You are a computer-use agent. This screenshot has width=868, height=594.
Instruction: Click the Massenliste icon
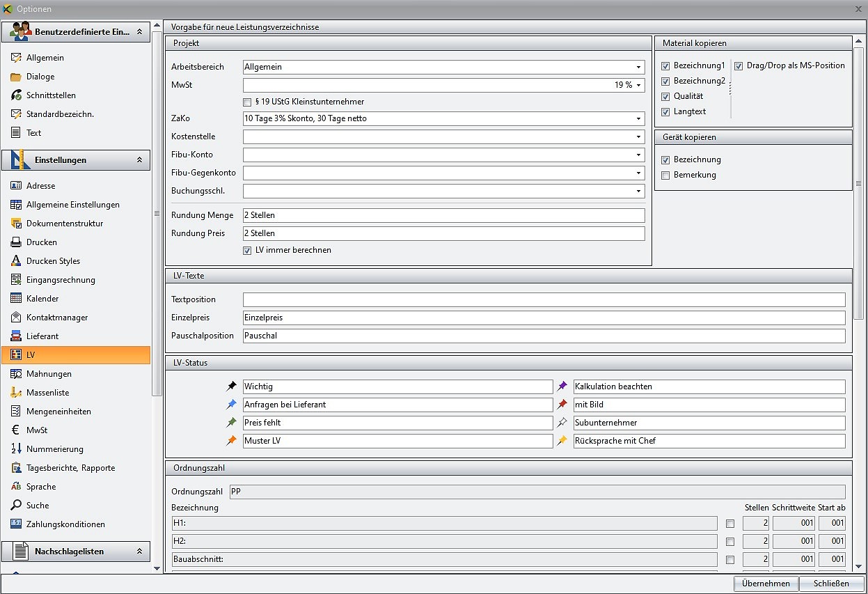pos(16,393)
